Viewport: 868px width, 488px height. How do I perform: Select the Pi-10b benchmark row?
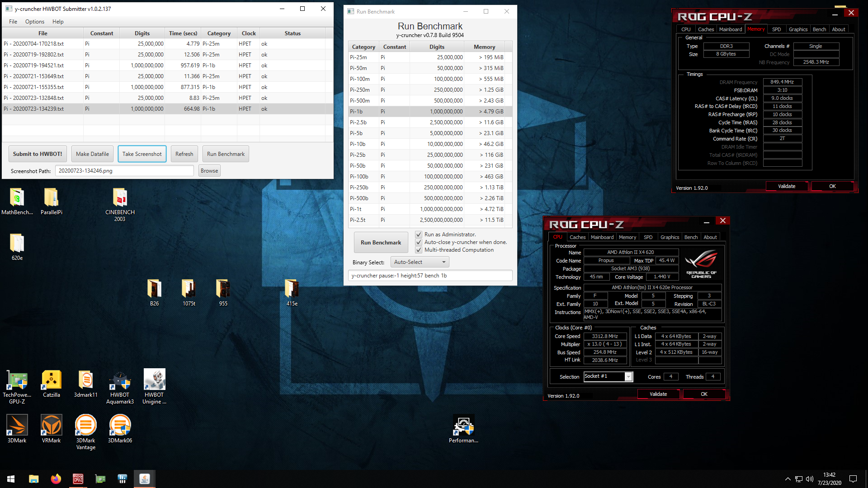click(430, 144)
